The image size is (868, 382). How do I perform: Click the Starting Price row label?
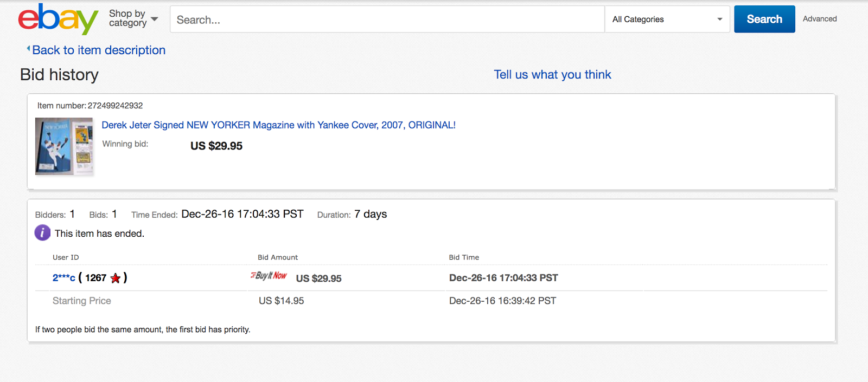(x=81, y=301)
